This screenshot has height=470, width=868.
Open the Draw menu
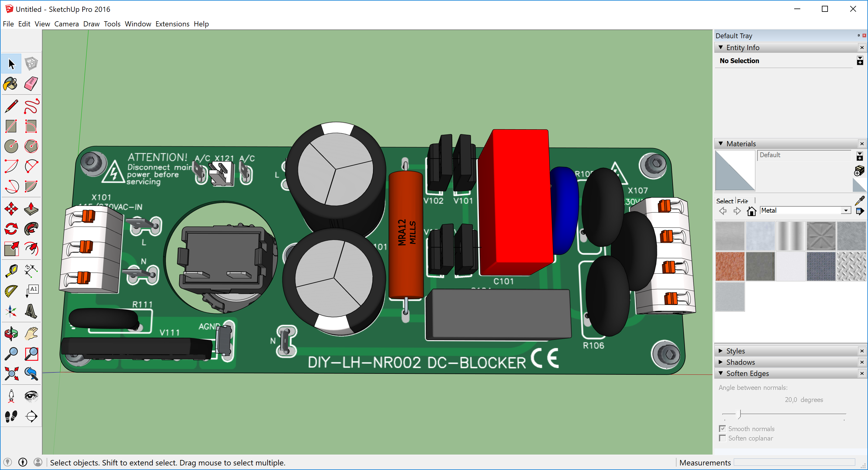[91, 24]
